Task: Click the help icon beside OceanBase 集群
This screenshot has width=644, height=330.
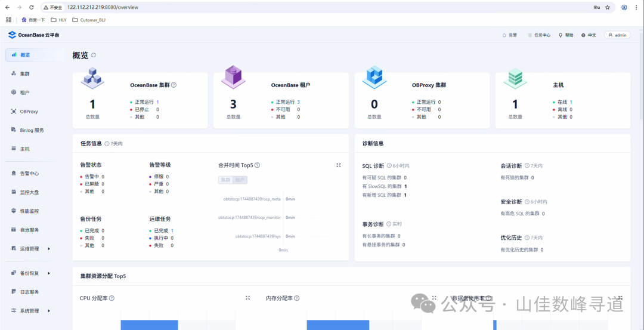Action: (174, 85)
